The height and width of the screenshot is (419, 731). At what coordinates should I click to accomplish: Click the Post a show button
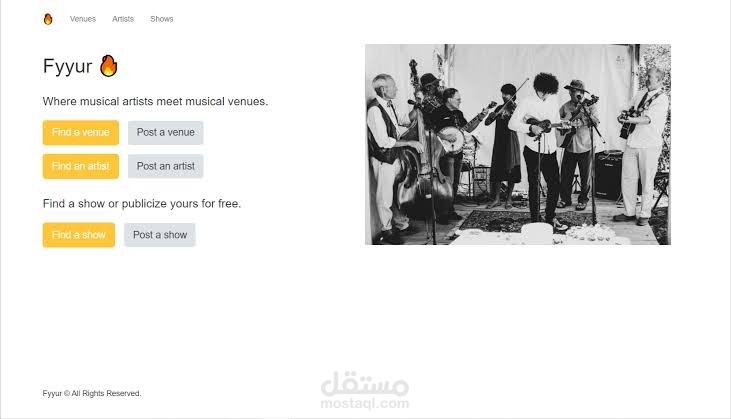coord(160,235)
